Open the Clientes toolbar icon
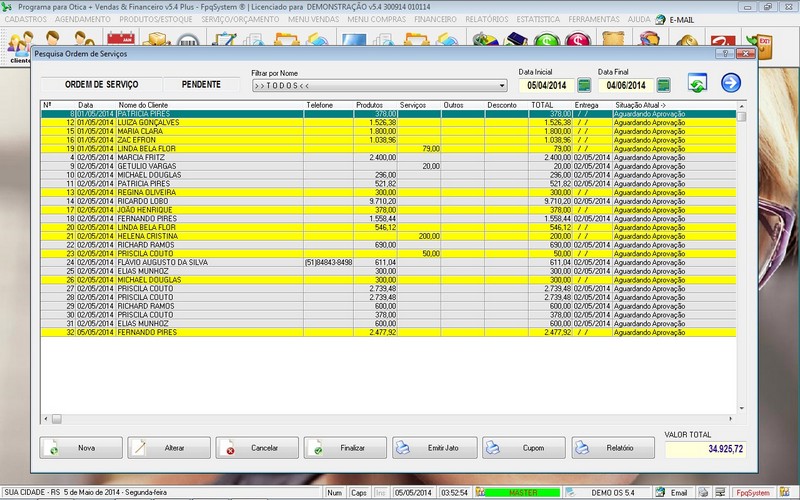The height and width of the screenshot is (500, 800). 20,47
